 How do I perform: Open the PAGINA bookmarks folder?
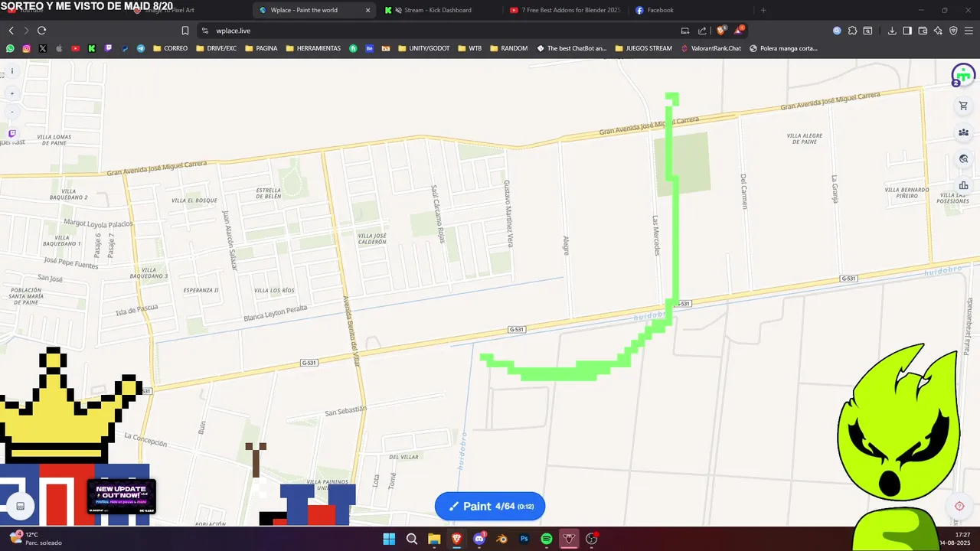[x=261, y=48]
